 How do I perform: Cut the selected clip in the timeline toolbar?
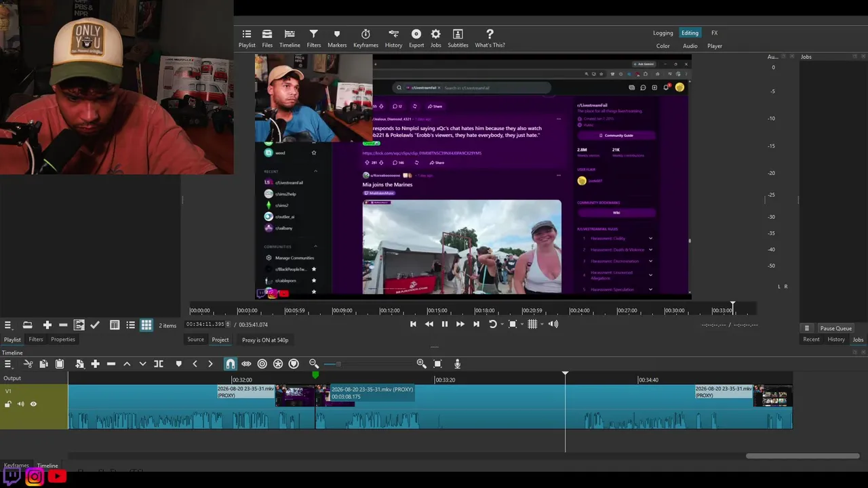click(x=28, y=364)
